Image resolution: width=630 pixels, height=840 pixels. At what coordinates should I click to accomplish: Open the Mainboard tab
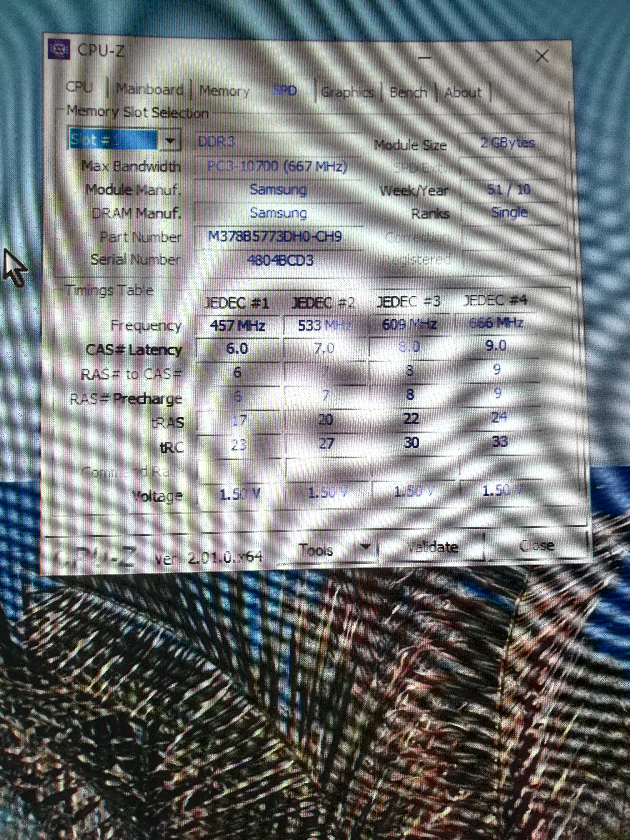(149, 90)
